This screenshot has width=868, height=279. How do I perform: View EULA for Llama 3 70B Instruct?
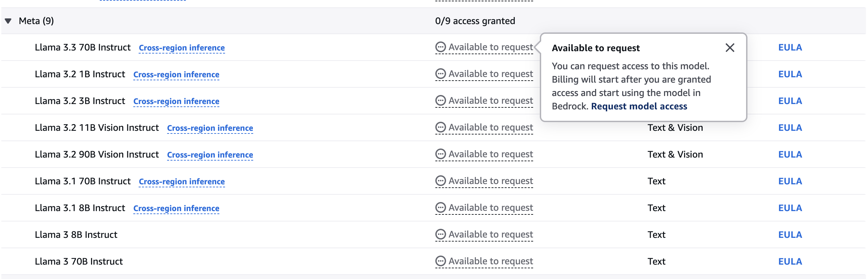point(790,262)
